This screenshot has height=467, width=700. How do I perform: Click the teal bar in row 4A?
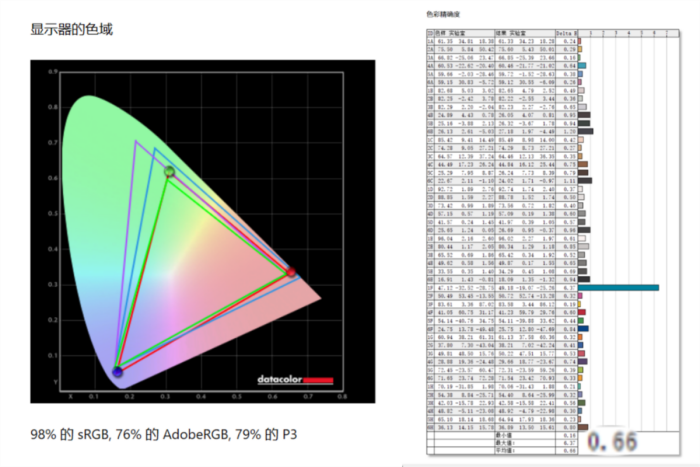coord(582,65)
